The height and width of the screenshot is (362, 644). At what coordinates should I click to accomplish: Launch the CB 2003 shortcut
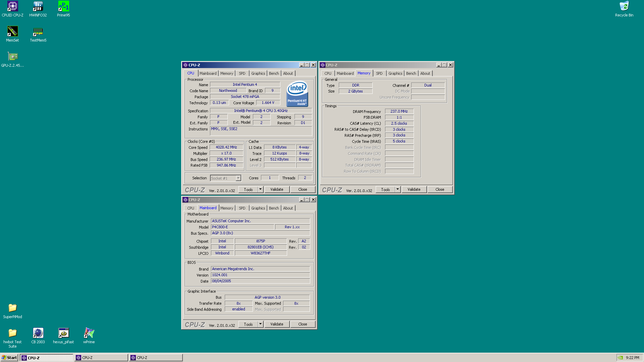click(x=38, y=336)
